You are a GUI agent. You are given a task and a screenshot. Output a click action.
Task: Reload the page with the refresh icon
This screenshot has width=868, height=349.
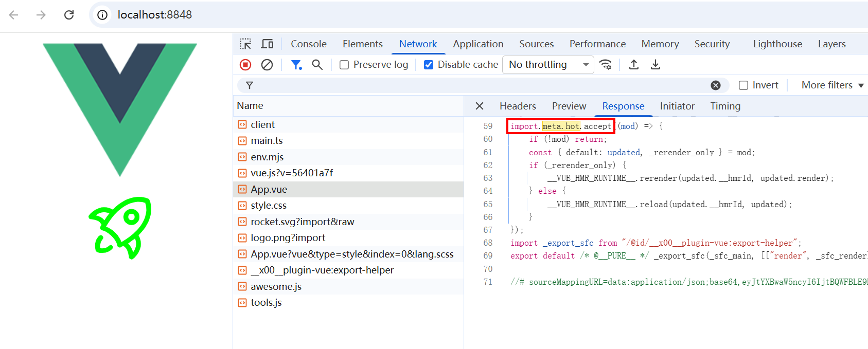tap(69, 15)
